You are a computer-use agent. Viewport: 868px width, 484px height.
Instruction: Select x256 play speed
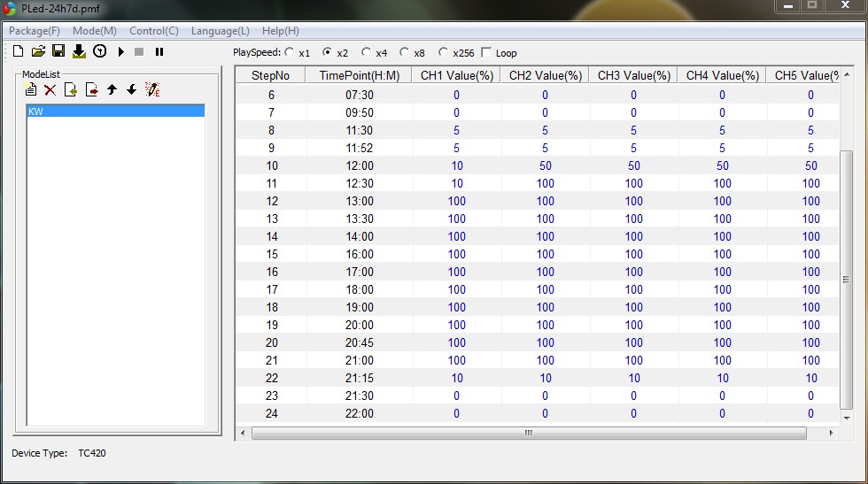(x=443, y=52)
